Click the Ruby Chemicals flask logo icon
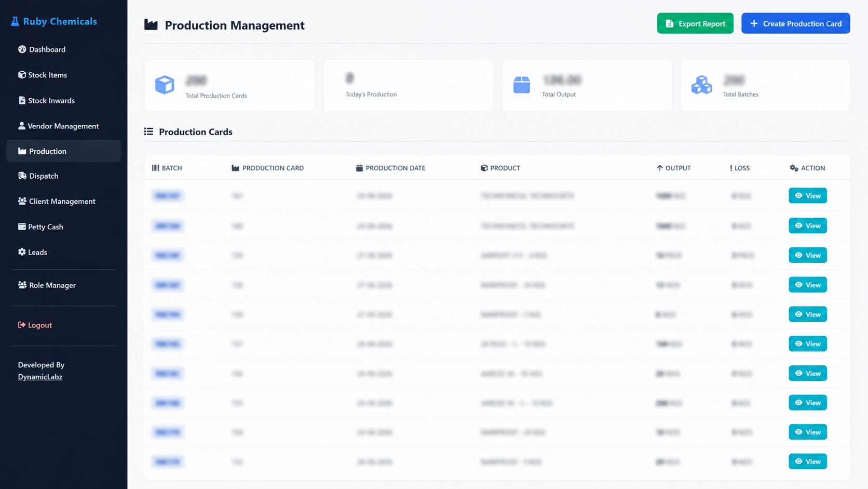Screen dimensions: 868x489 click(15, 21)
